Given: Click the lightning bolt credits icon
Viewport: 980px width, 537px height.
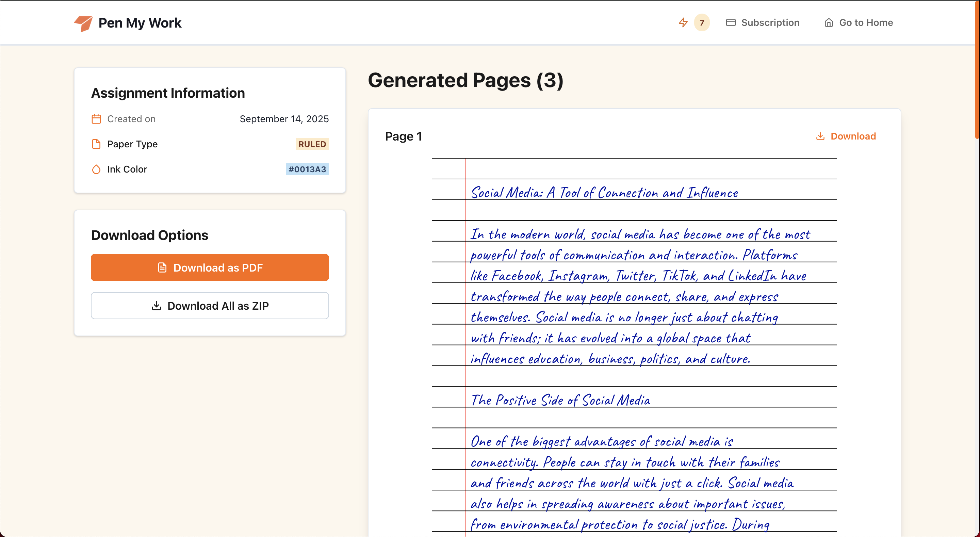Looking at the screenshot, I should 683,22.
